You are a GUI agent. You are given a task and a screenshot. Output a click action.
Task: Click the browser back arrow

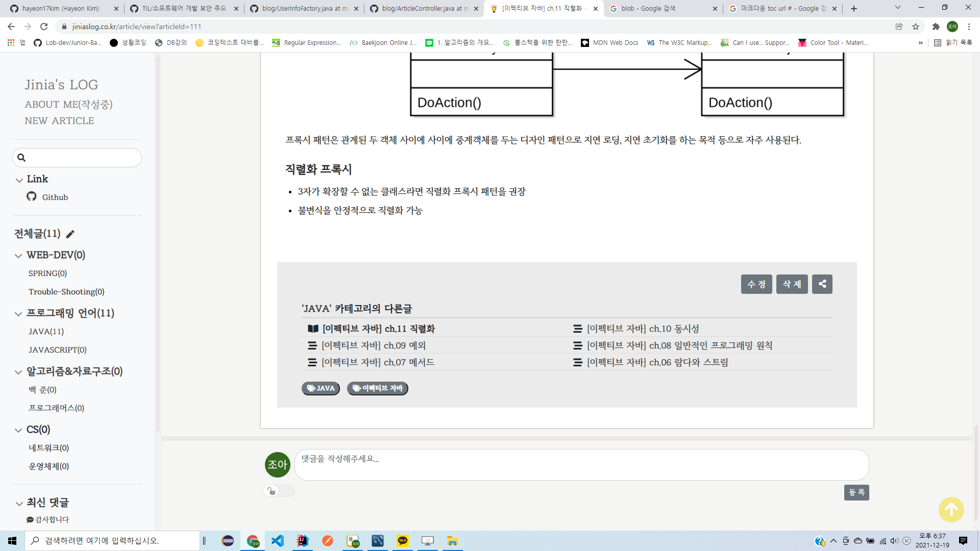click(11, 27)
